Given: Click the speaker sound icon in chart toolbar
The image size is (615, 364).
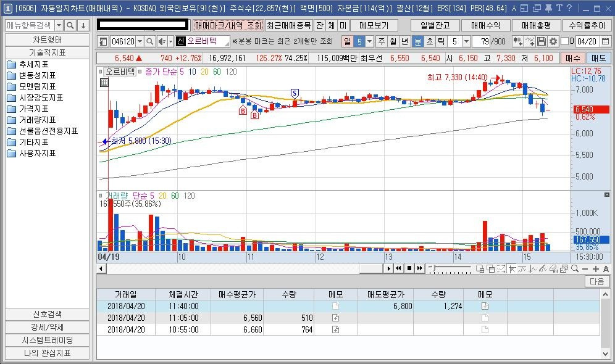Looking at the screenshot, I should pyautogui.click(x=161, y=41).
